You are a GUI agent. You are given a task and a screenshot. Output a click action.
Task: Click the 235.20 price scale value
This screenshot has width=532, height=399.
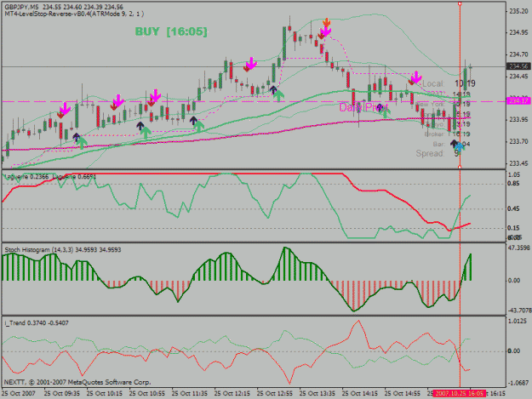pyautogui.click(x=518, y=11)
